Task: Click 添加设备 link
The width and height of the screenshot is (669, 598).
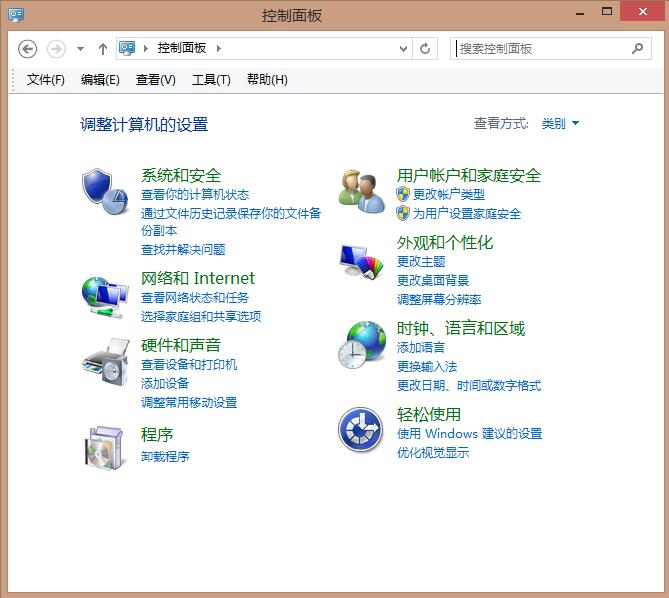Action: pyautogui.click(x=165, y=383)
